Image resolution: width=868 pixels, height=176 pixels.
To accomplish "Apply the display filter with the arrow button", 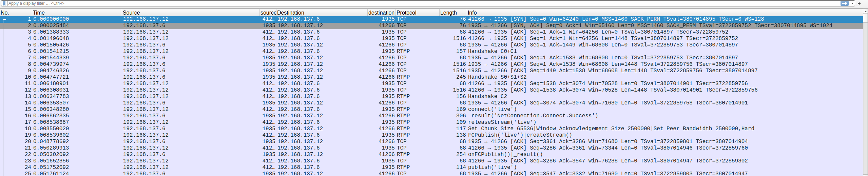I will point(845,3).
